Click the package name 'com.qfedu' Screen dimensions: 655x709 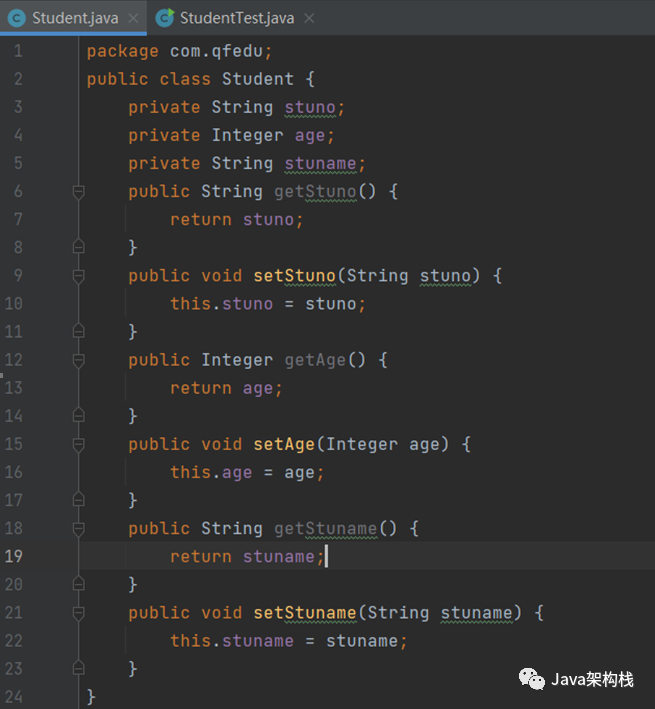(216, 52)
